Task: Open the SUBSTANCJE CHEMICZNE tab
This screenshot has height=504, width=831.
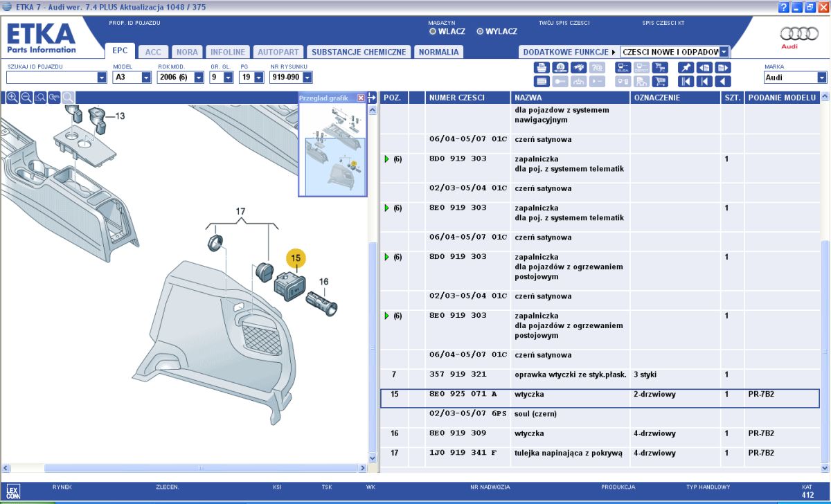Action: point(359,52)
